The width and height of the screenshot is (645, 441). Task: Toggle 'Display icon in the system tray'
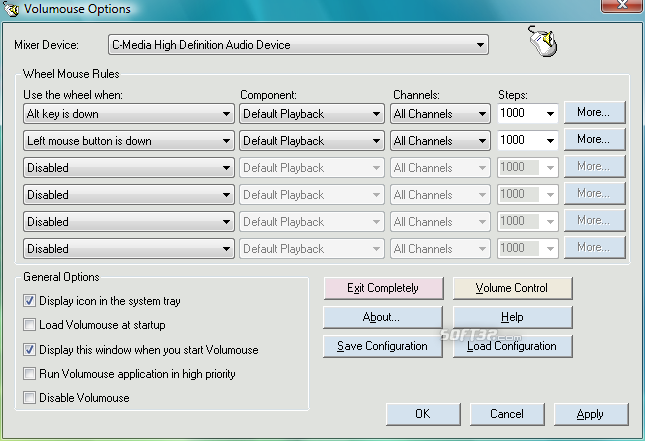coord(29,301)
